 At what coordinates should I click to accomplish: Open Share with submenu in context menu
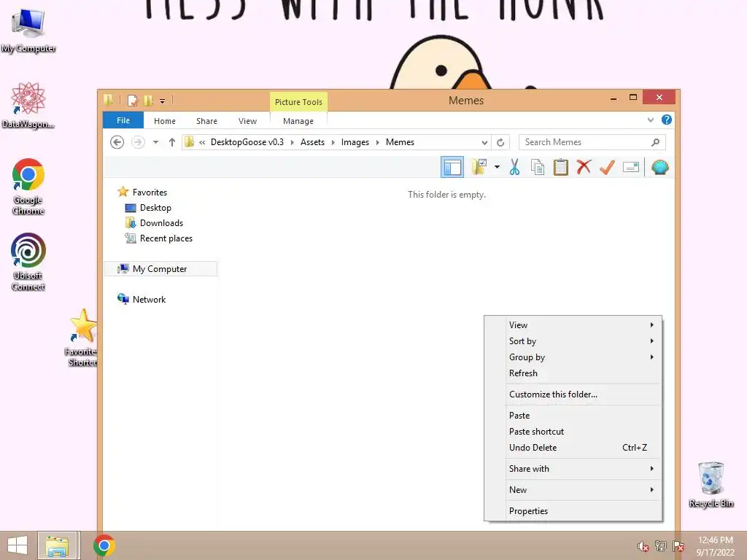573,469
